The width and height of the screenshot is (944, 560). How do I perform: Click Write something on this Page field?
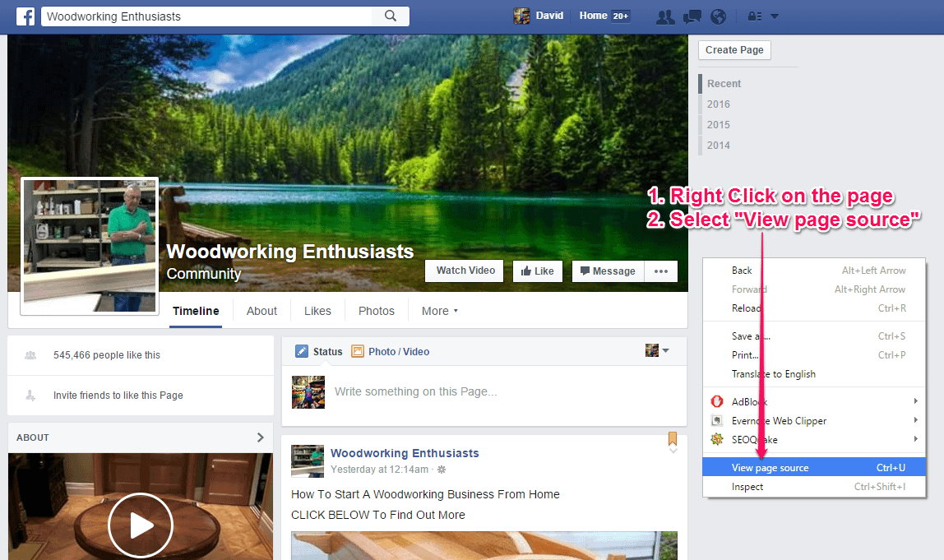(x=415, y=392)
